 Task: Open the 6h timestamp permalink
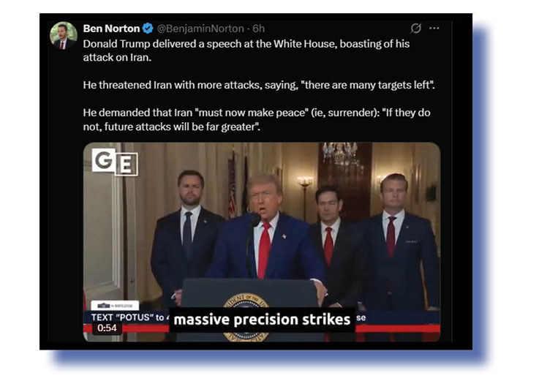tap(258, 29)
